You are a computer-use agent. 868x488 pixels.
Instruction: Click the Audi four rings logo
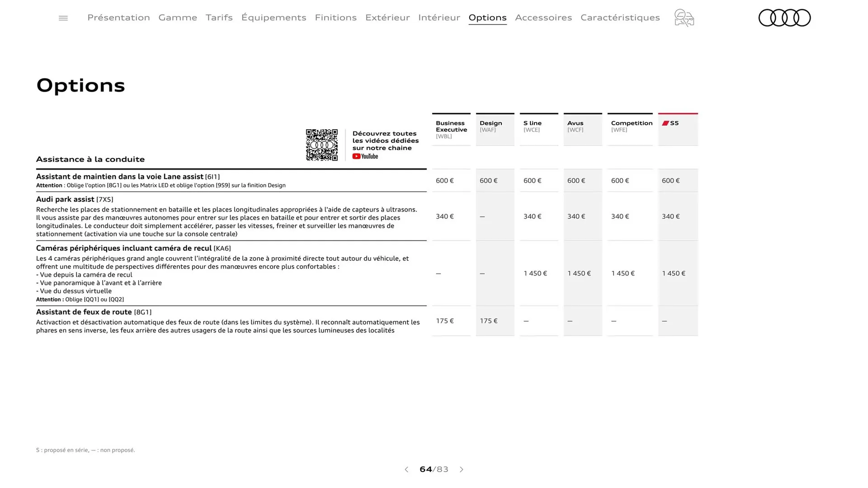[x=784, y=18]
